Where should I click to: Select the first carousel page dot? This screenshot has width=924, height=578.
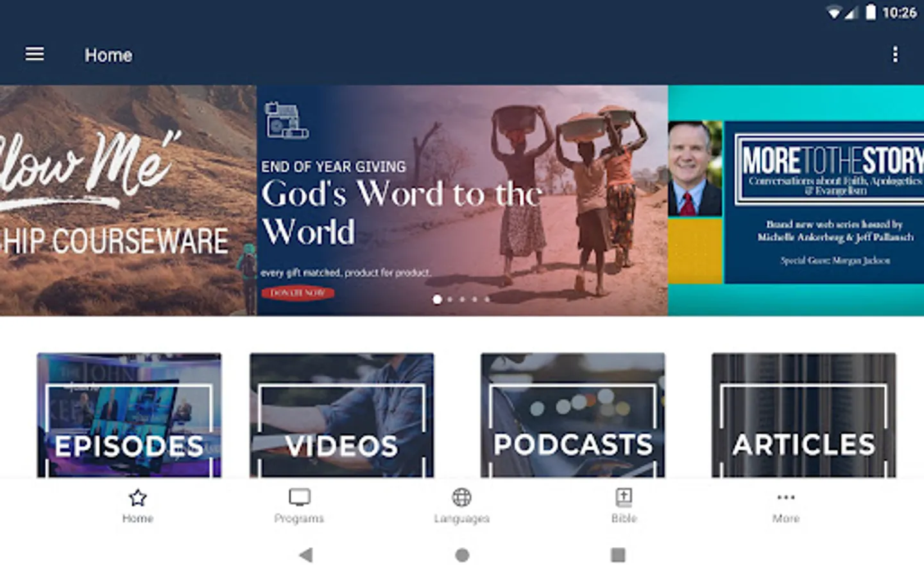point(437,299)
